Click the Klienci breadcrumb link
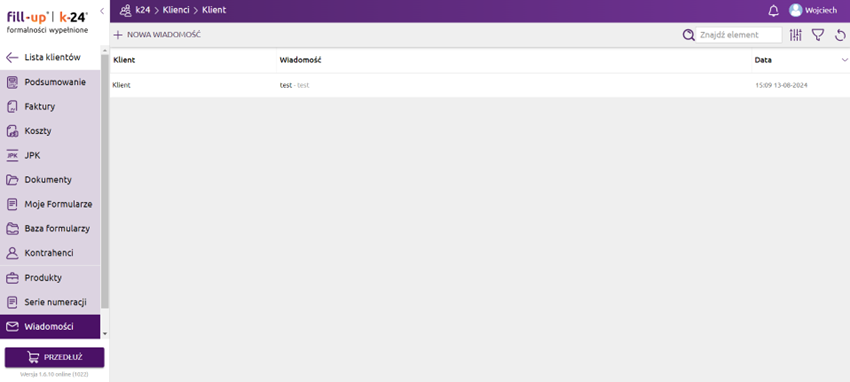 coord(176,10)
